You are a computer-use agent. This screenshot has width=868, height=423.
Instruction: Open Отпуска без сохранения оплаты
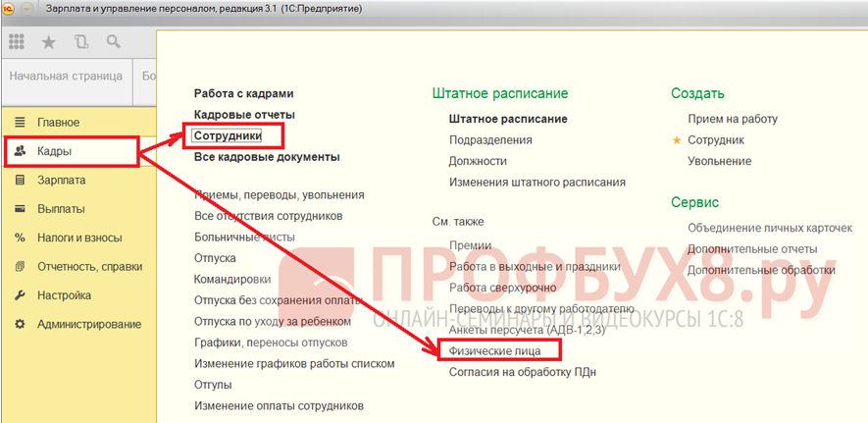click(278, 300)
